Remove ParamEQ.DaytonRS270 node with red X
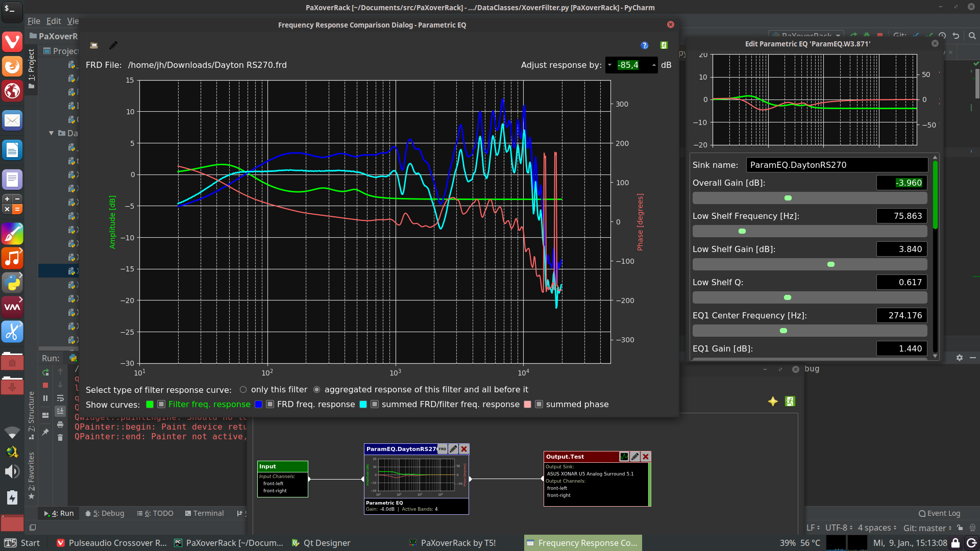 464,449
